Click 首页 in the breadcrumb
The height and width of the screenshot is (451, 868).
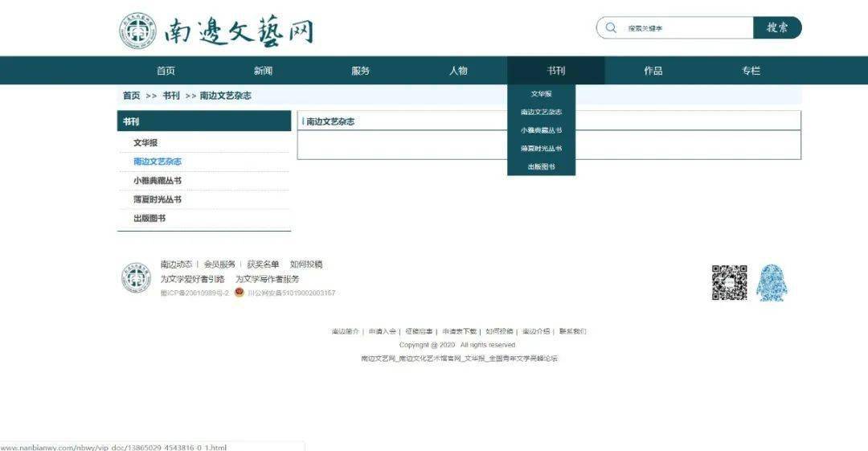tap(131, 96)
